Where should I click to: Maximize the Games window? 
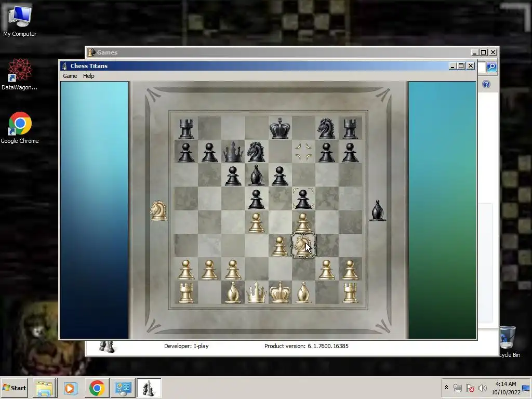(484, 52)
